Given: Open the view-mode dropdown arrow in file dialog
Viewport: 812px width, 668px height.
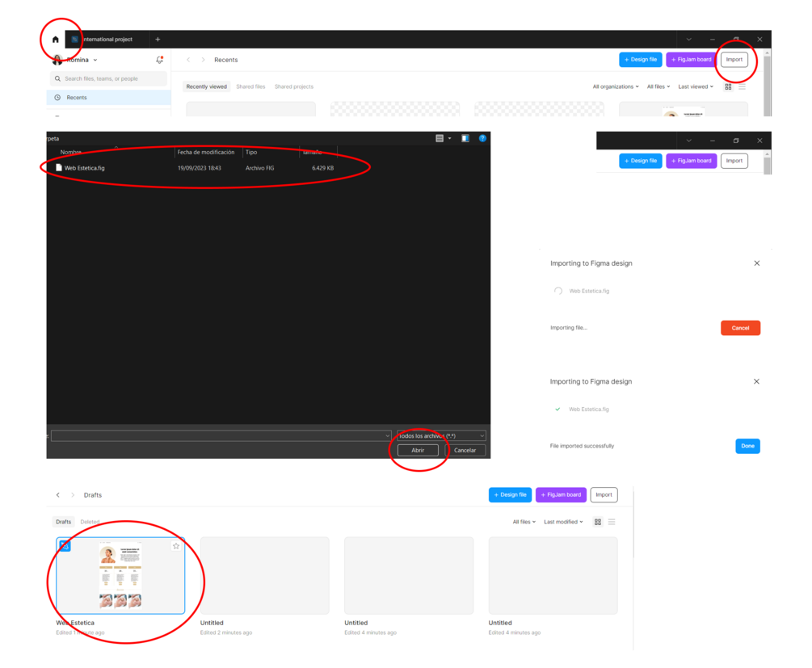Looking at the screenshot, I should tap(449, 138).
